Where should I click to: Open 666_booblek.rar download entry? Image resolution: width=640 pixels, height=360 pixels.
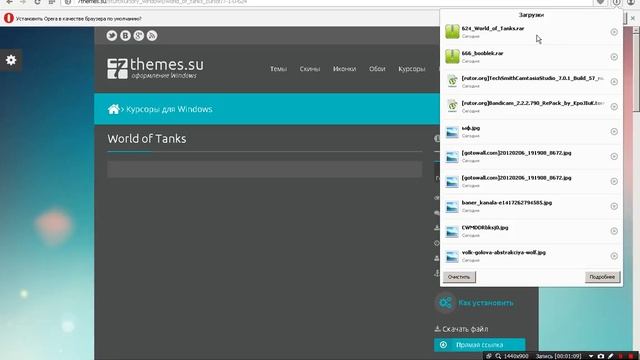point(531,57)
